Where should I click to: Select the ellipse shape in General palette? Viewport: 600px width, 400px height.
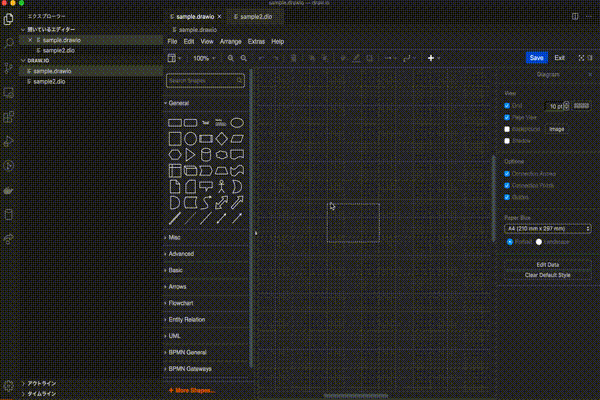[x=237, y=122]
